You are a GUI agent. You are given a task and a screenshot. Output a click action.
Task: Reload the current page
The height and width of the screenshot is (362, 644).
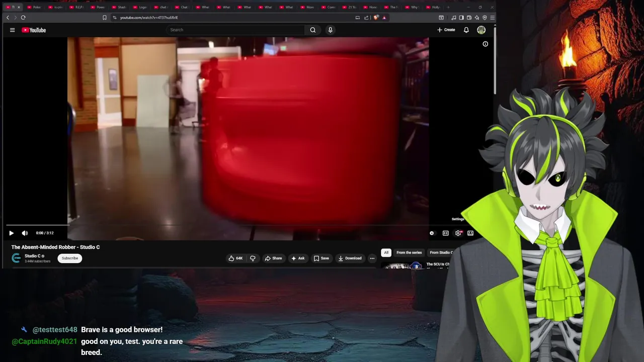(23, 18)
